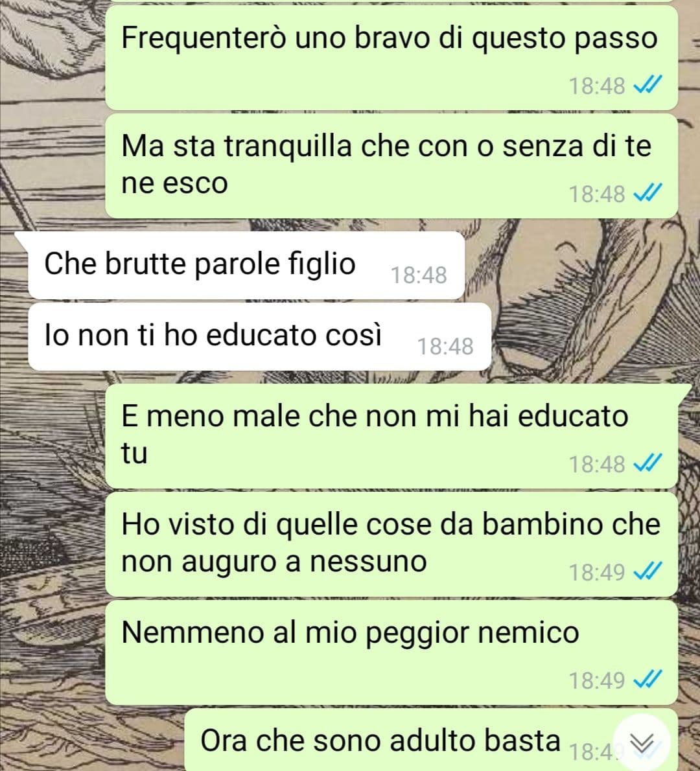This screenshot has height=771, width=700.
Task: Tap received message 'Io non ti ho educato così'
Action: pos(259,336)
